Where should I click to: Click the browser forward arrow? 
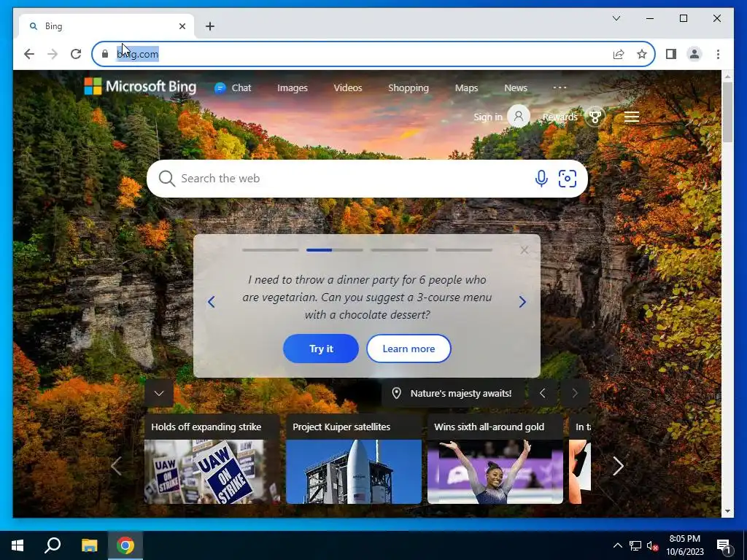click(53, 54)
